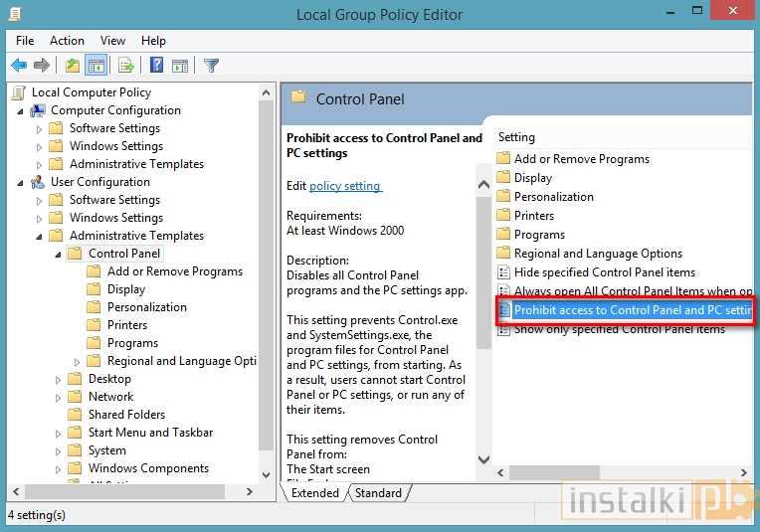Select Personalization in the tree
Viewport: 760px width, 532px height.
(147, 307)
